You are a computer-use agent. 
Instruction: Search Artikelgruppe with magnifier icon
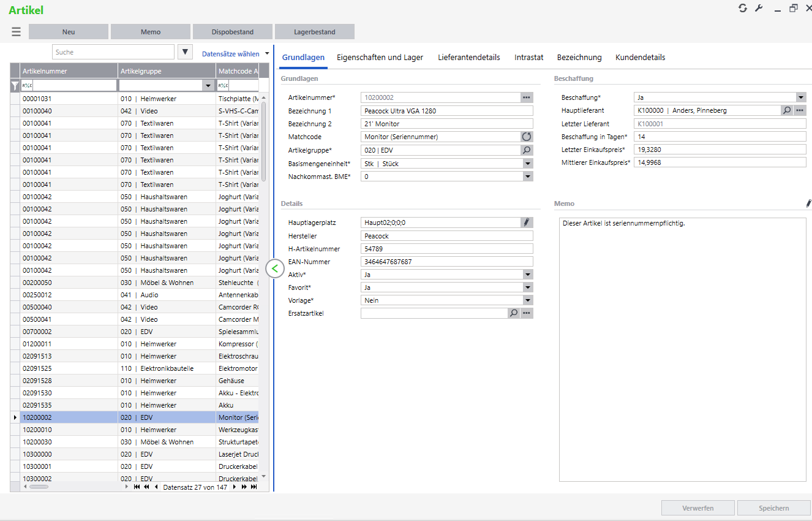click(x=527, y=150)
